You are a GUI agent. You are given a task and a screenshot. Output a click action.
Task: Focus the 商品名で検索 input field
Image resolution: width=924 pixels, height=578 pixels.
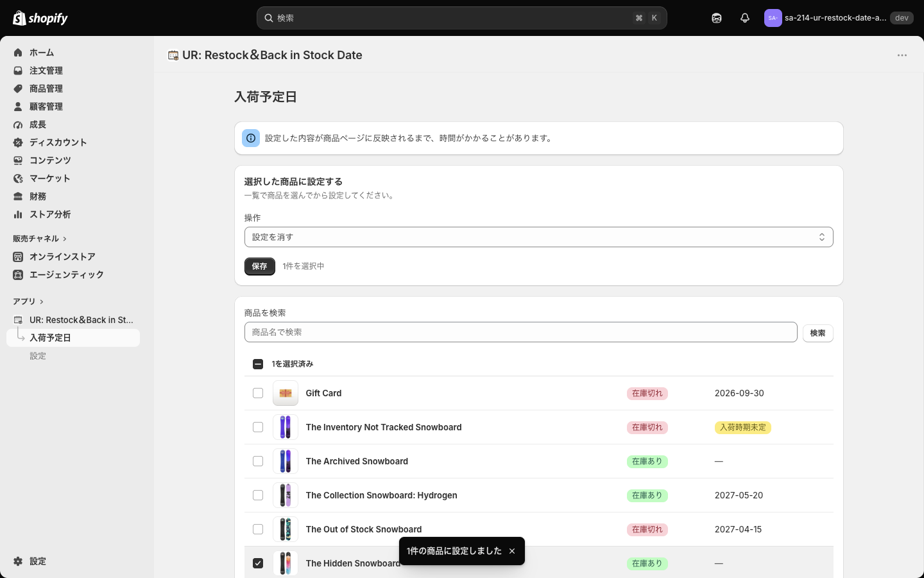click(521, 332)
